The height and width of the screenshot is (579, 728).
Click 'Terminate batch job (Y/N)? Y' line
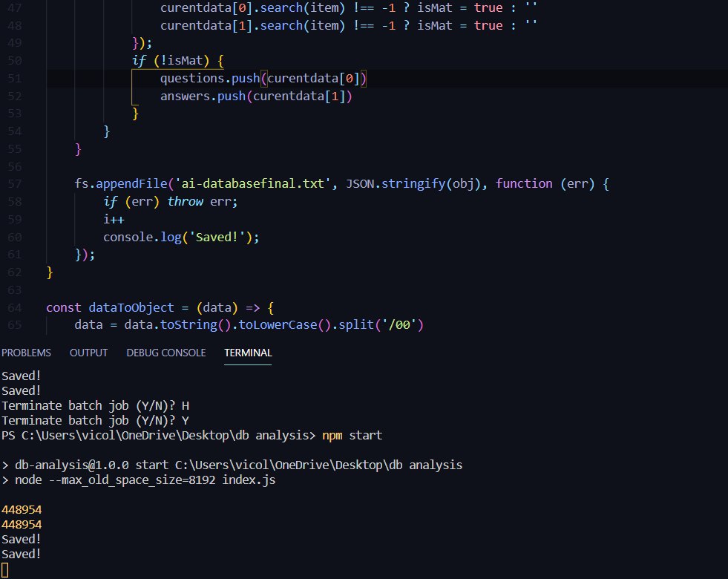tap(95, 421)
